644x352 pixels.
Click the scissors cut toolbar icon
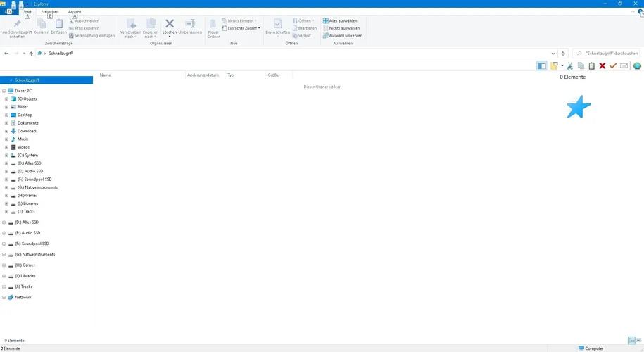pyautogui.click(x=570, y=65)
